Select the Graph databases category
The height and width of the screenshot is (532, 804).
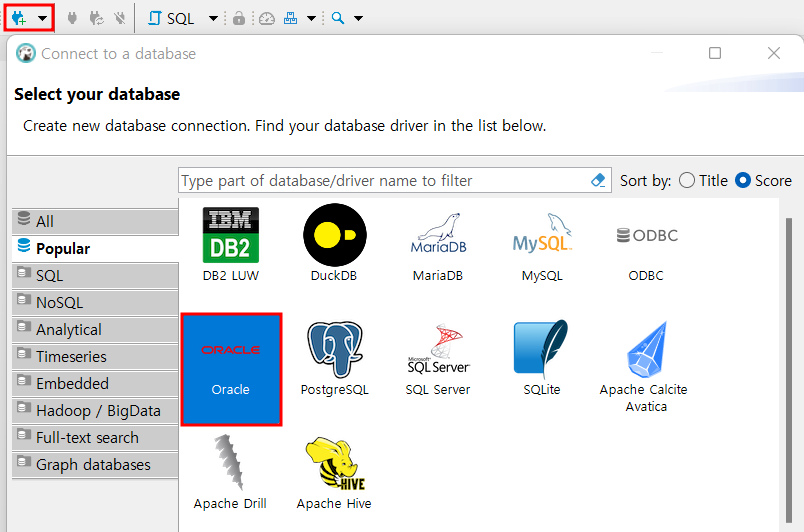coord(95,465)
